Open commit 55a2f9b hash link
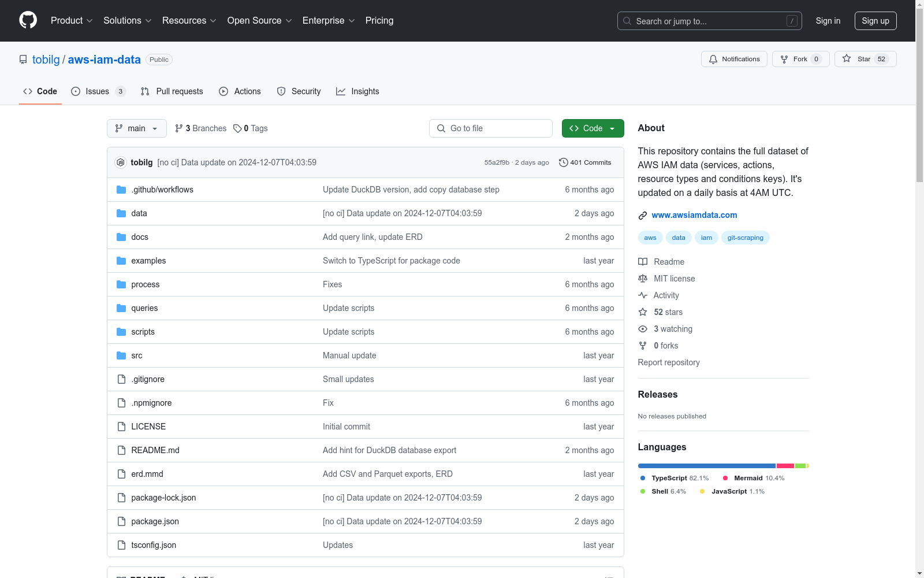 coord(497,162)
